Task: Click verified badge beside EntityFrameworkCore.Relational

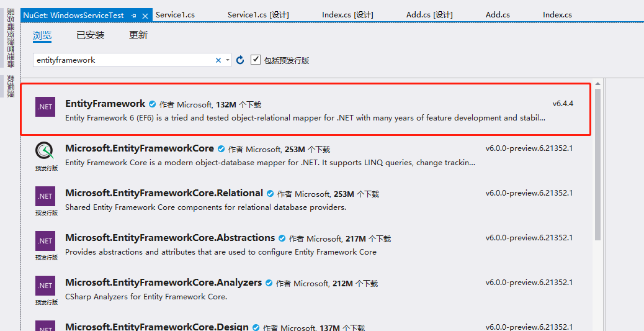Action: click(x=270, y=194)
